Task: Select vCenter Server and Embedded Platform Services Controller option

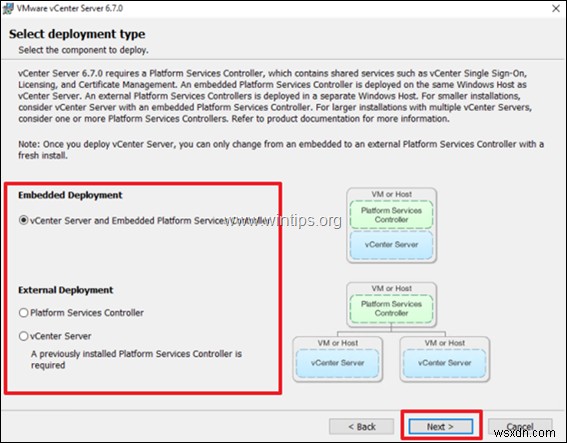Action: (24, 220)
